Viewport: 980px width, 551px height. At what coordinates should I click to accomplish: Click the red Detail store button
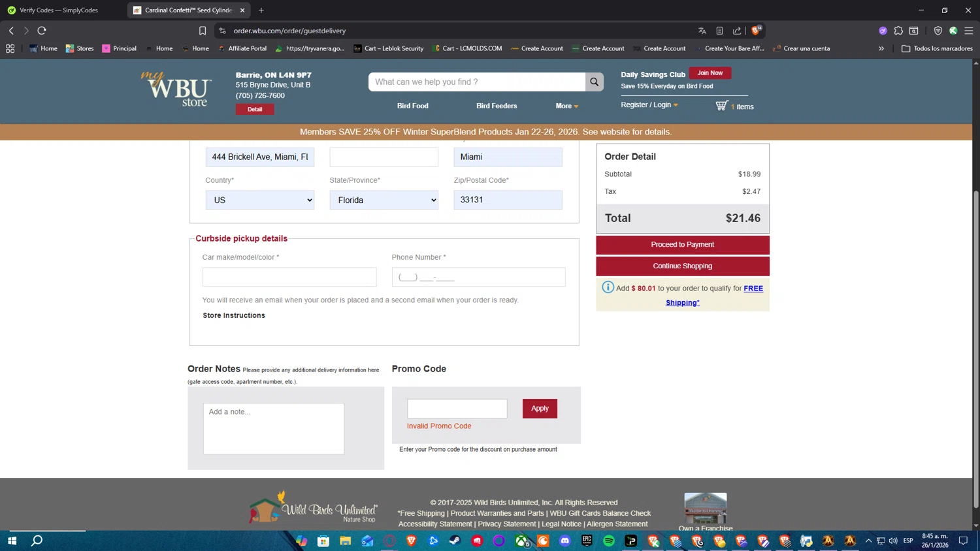click(255, 109)
